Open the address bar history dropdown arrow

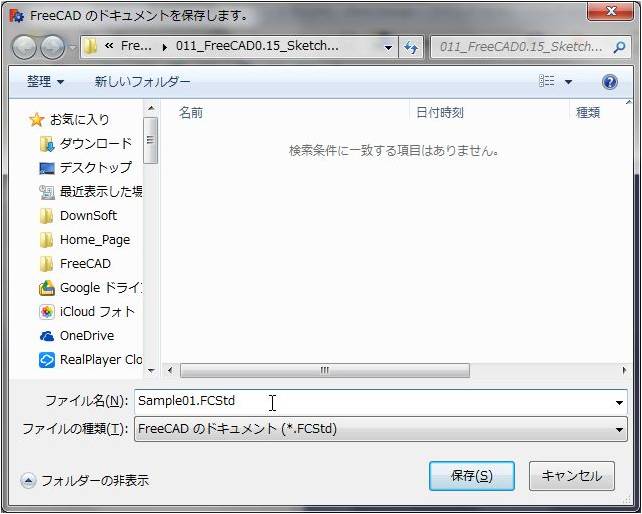[x=388, y=48]
